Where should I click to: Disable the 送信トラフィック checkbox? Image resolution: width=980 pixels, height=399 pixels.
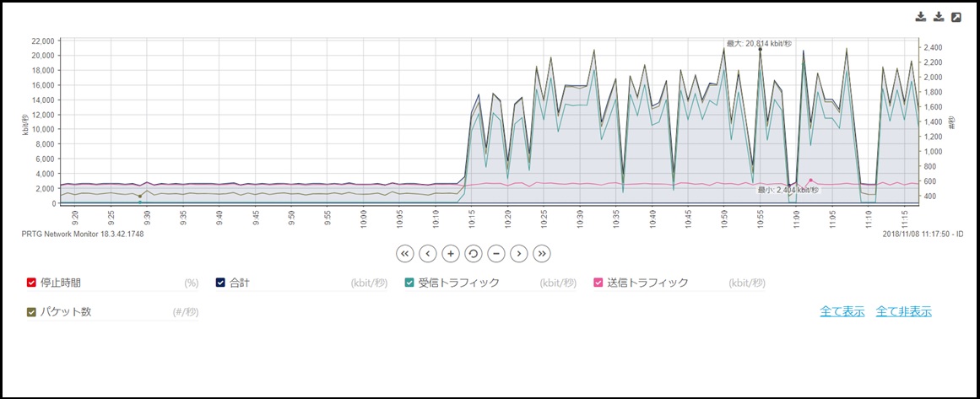pos(598,283)
